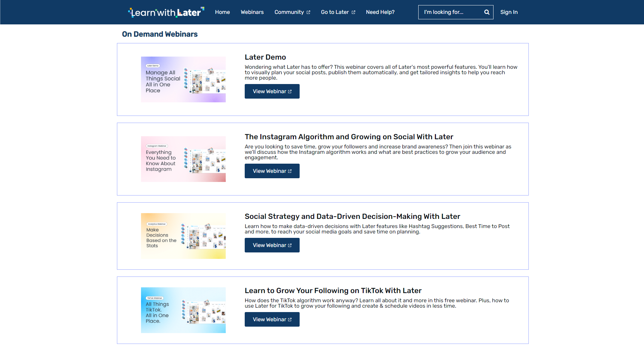Click the external-link icon on the TikTok webinar button
The width and height of the screenshot is (644, 349).
[290, 319]
